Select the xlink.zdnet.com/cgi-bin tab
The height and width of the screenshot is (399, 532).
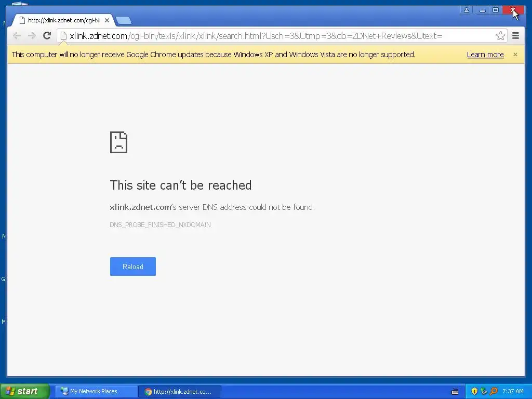point(63,20)
